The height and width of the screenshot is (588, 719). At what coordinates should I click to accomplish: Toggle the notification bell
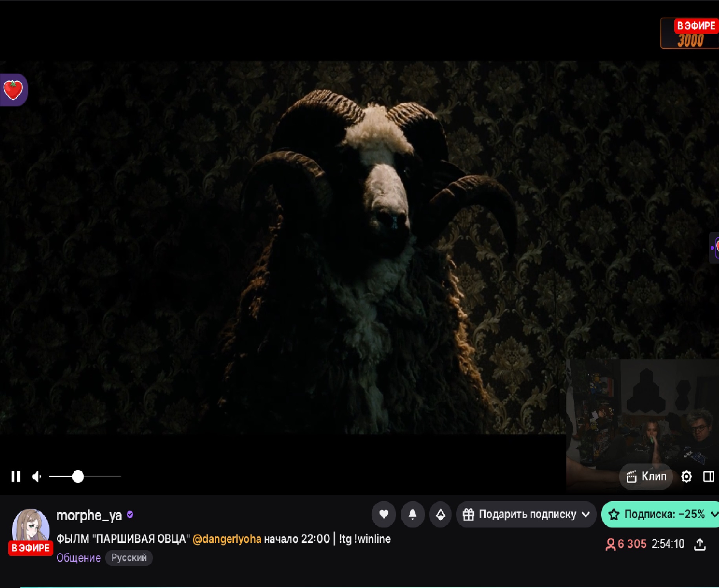(x=412, y=514)
